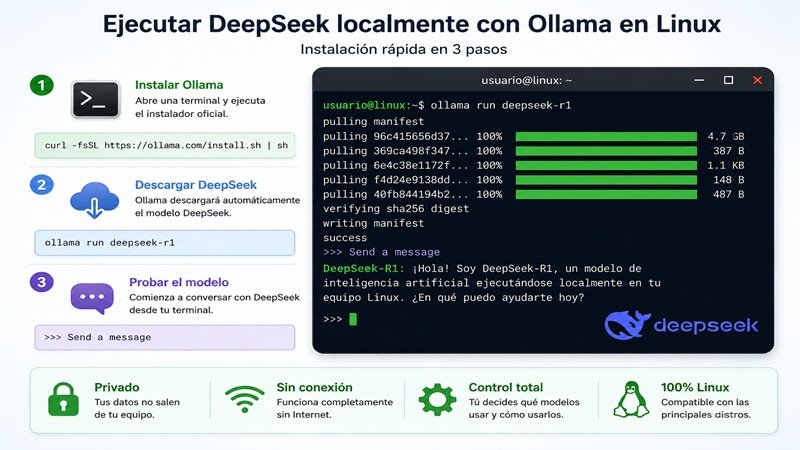The width and height of the screenshot is (800, 450).
Task: Click the 'Privado' heading
Action: click(x=117, y=387)
